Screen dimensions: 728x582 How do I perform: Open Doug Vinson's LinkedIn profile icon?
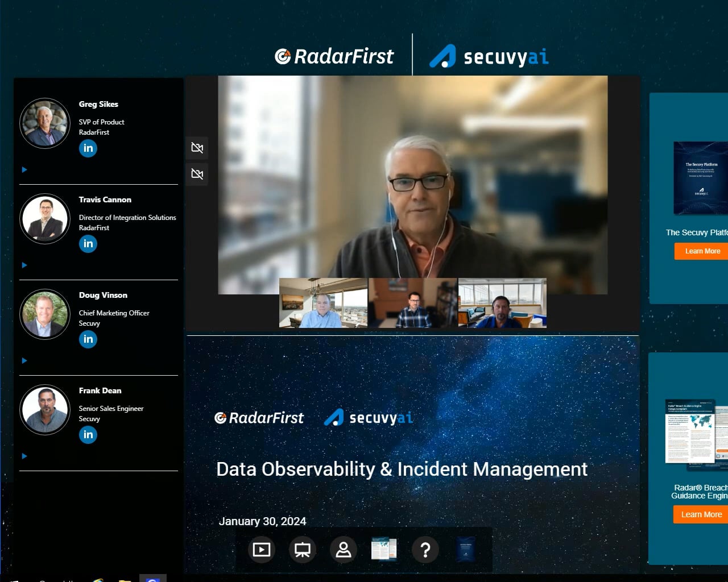(88, 339)
